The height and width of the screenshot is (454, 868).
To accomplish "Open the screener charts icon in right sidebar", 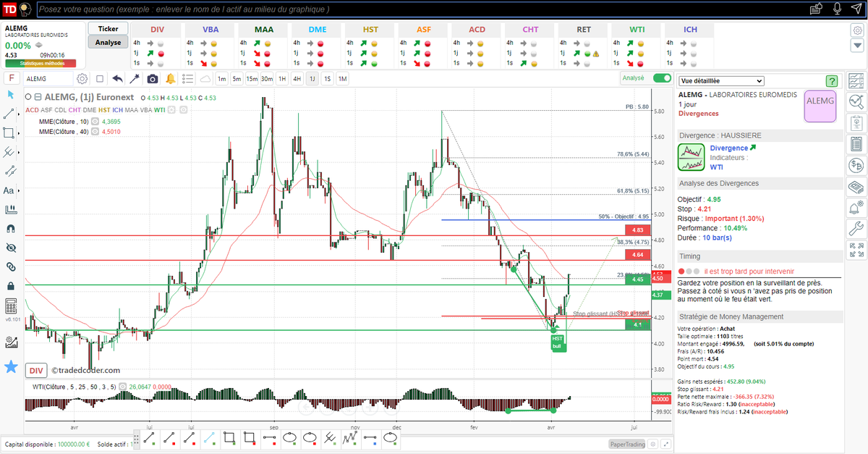I will [x=857, y=82].
